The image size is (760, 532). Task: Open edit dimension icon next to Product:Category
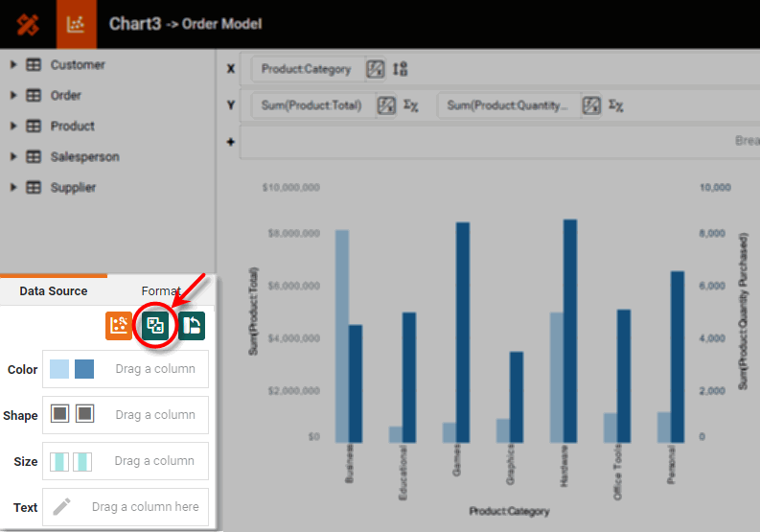[375, 69]
